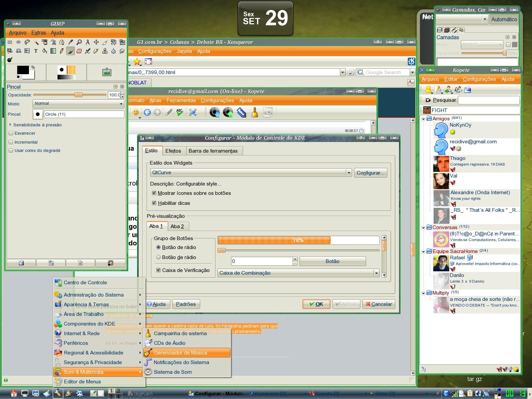Select the Text tool in GIMP

[x=36, y=51]
